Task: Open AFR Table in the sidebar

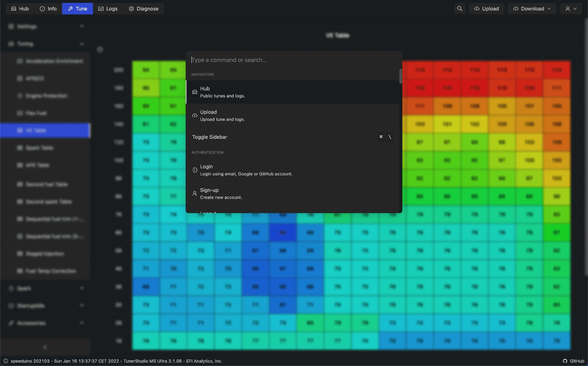Action: [x=45, y=165]
